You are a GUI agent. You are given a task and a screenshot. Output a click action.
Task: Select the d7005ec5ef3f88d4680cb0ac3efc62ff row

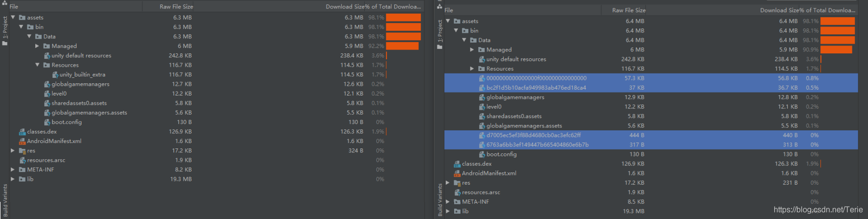[651, 135]
